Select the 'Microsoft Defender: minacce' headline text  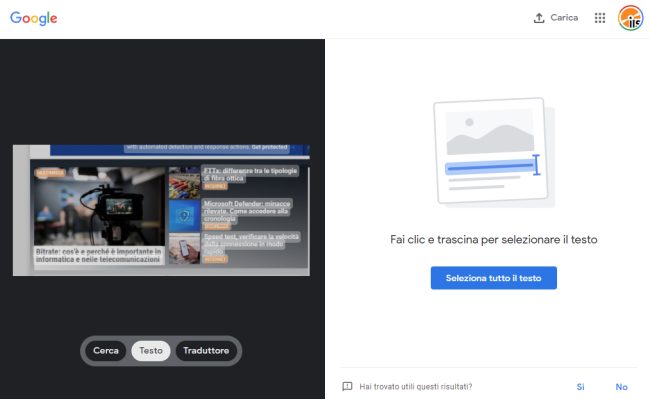click(x=247, y=203)
